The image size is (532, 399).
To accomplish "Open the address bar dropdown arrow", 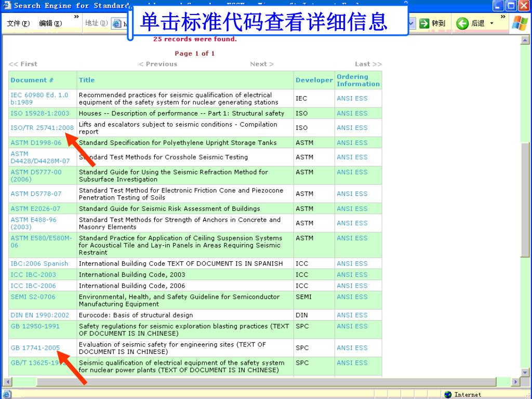I will (411, 23).
